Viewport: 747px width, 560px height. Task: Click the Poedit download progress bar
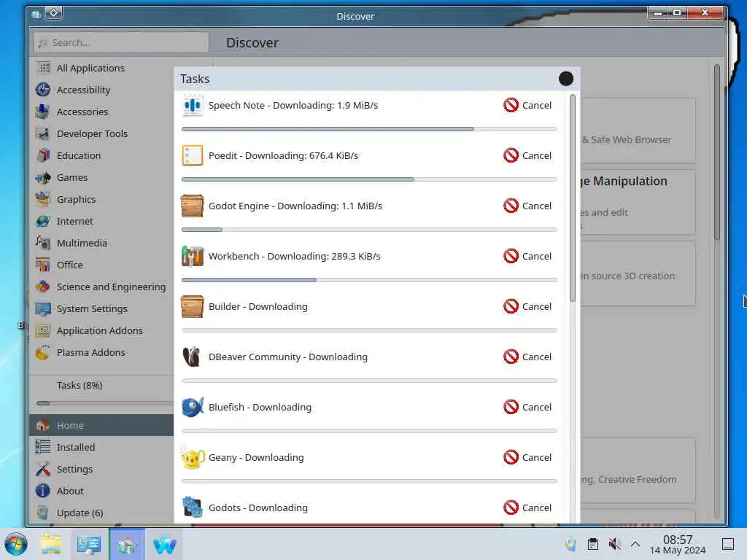click(x=369, y=179)
